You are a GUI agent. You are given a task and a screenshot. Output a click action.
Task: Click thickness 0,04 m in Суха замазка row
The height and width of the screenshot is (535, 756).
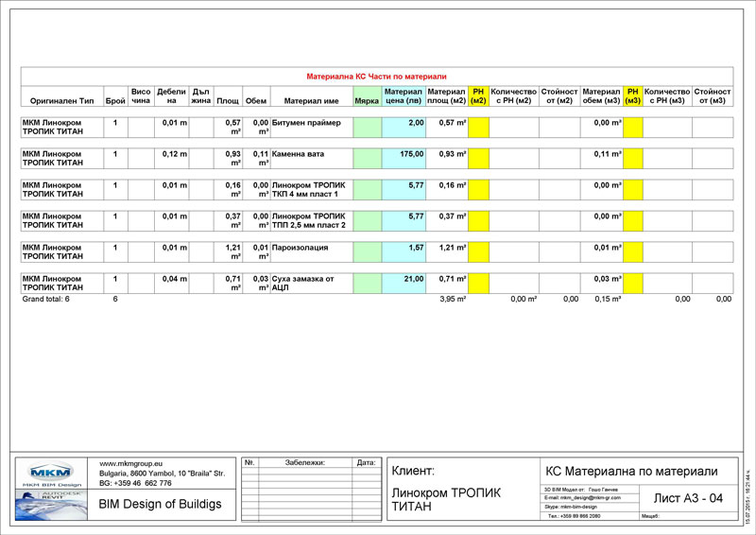pyautogui.click(x=175, y=279)
